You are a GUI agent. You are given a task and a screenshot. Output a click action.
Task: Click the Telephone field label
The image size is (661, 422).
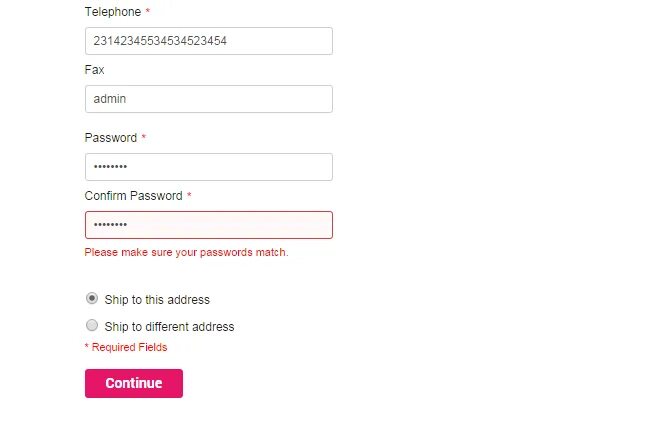point(112,12)
